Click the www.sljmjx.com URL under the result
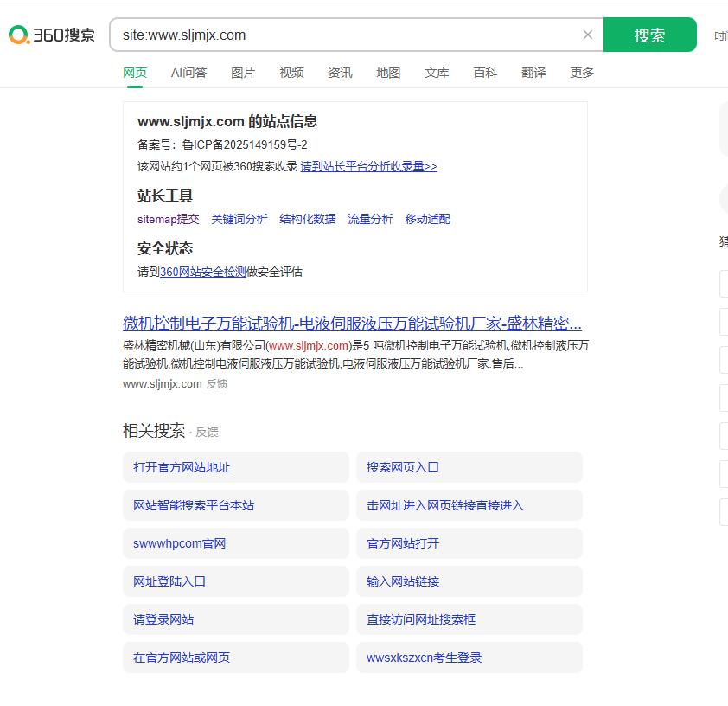The image size is (728, 706). [x=162, y=384]
